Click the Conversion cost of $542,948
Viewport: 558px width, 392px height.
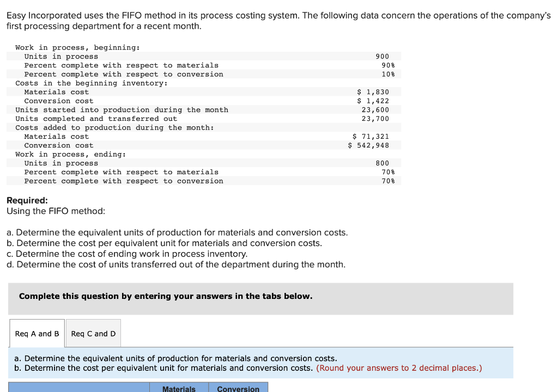(369, 145)
